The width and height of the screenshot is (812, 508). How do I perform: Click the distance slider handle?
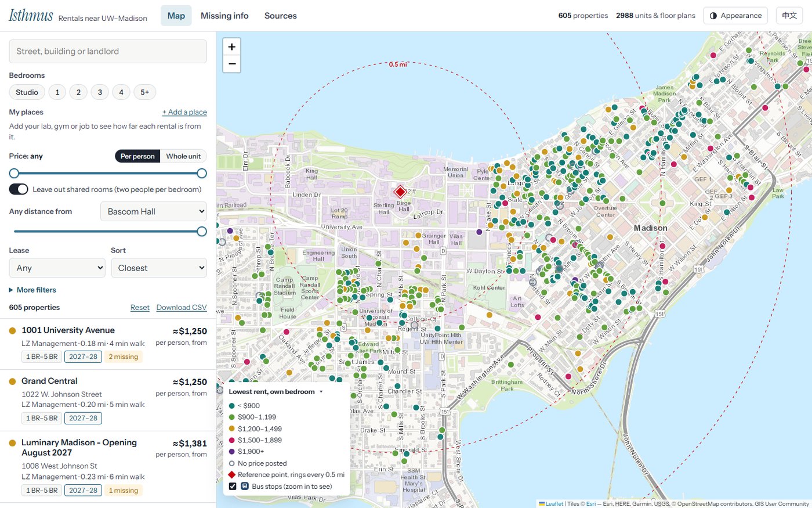(202, 231)
